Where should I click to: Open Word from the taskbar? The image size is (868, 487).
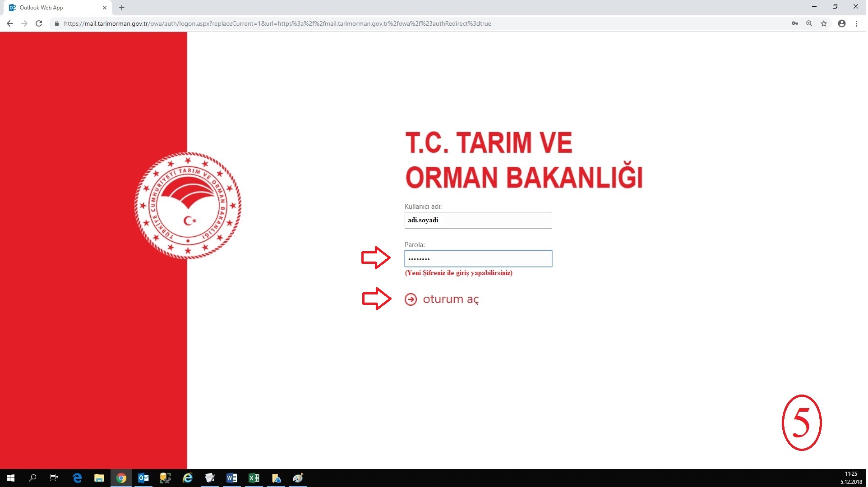[x=232, y=478]
